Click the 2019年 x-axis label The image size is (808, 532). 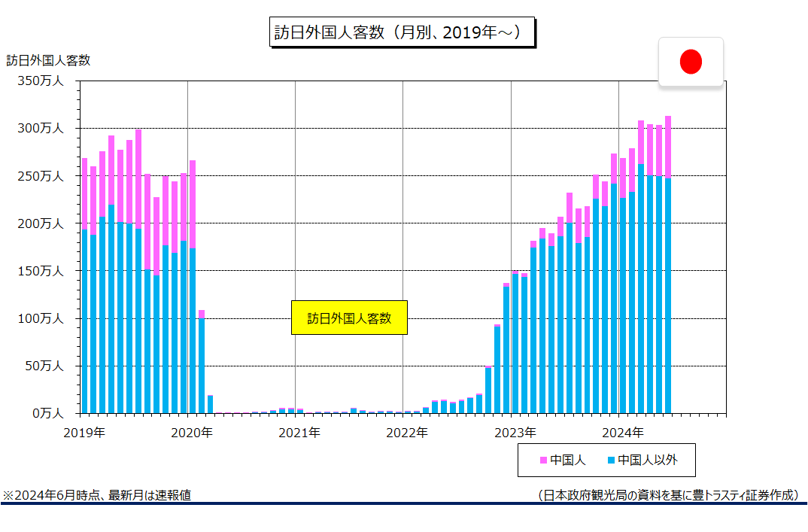[84, 433]
